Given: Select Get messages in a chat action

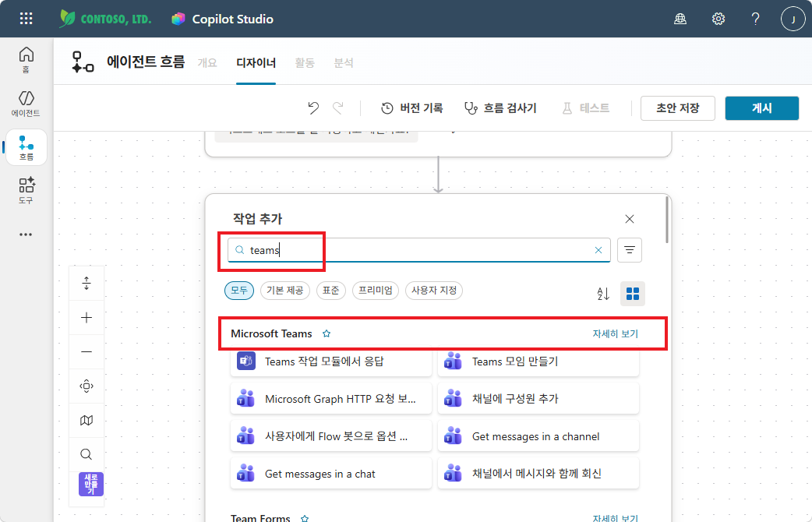Looking at the screenshot, I should click(x=331, y=474).
